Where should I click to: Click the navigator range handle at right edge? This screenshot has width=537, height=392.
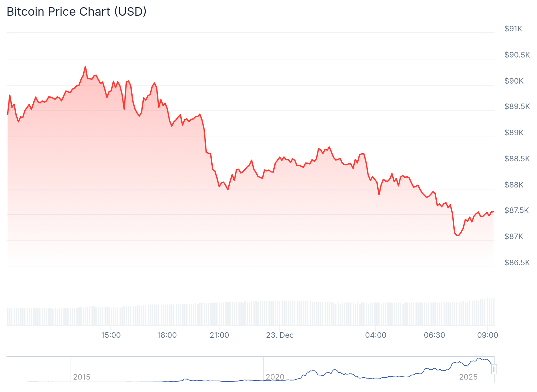point(494,369)
